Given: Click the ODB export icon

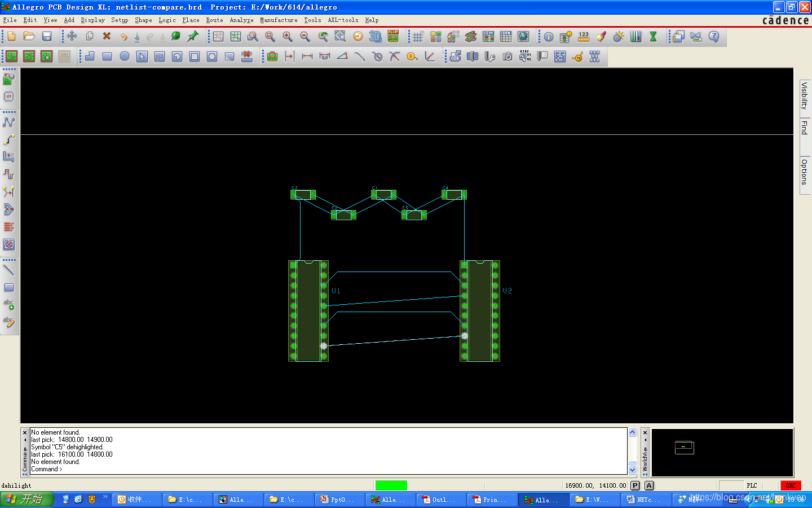Looking at the screenshot, I should 455,56.
